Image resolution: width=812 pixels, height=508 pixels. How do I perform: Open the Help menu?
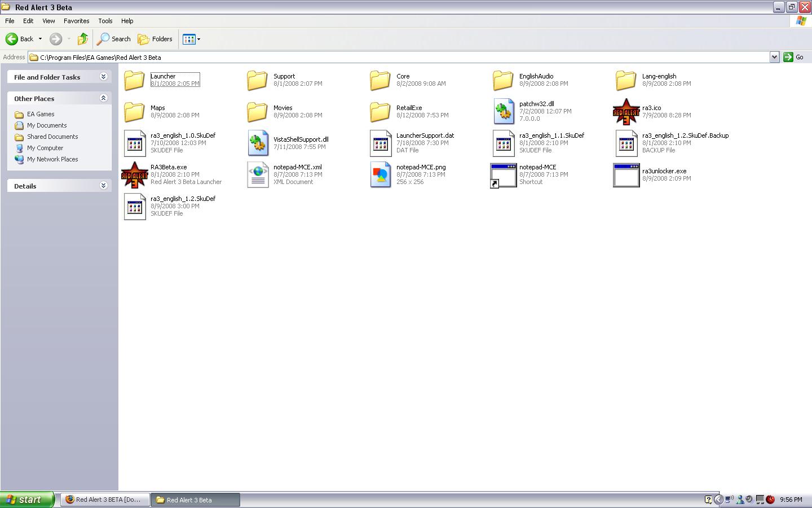(127, 21)
